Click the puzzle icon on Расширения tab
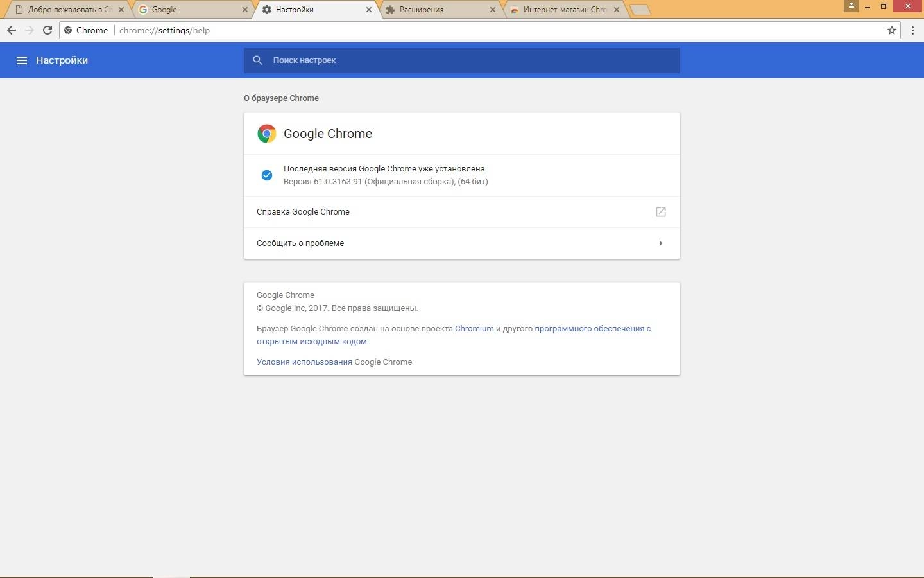This screenshot has height=578, width=924. (x=390, y=10)
